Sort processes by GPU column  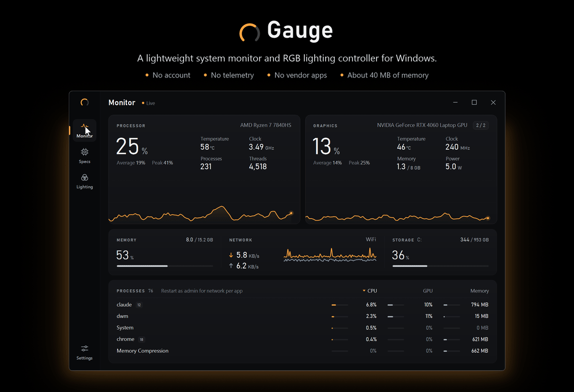428,291
